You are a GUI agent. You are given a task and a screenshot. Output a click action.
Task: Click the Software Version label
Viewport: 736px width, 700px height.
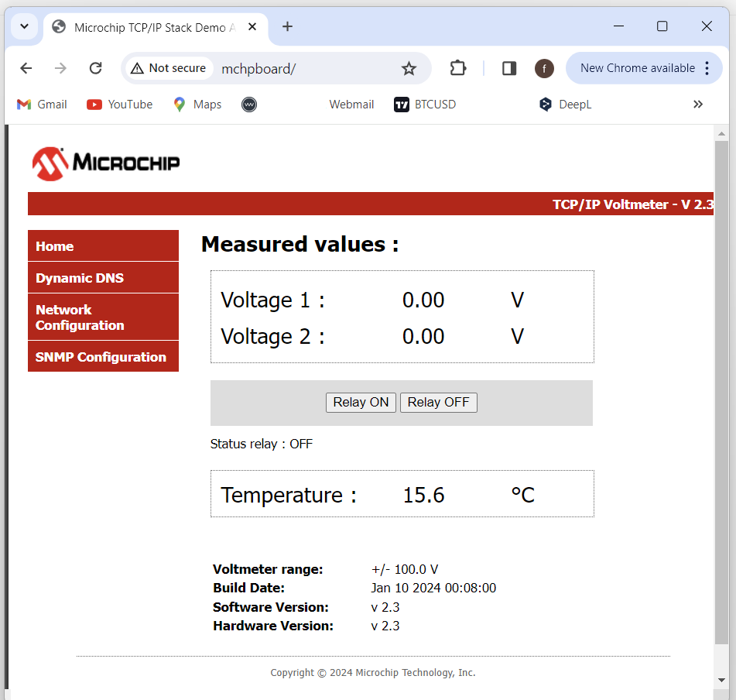(x=271, y=608)
